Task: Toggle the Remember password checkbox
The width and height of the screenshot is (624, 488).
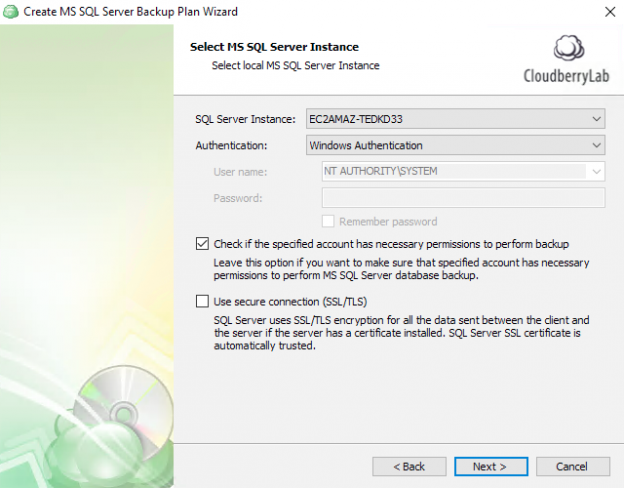Action: (x=328, y=222)
